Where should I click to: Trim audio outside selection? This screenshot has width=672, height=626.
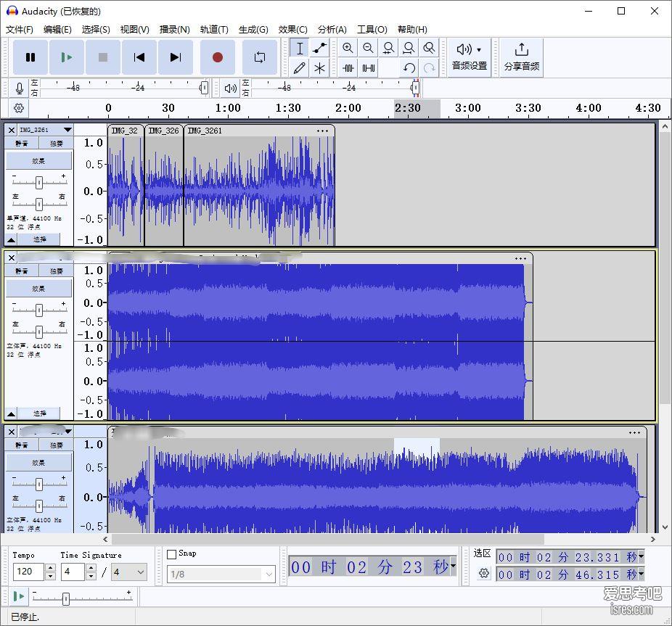click(348, 67)
